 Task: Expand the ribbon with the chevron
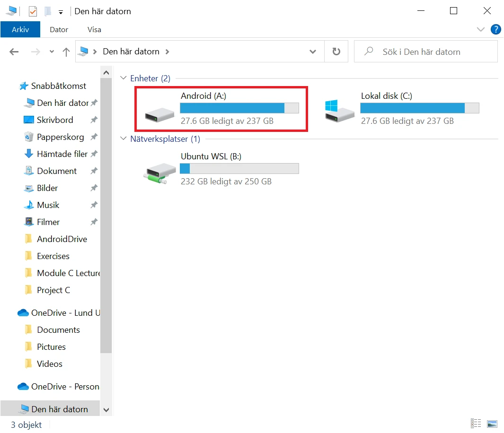[x=480, y=29]
